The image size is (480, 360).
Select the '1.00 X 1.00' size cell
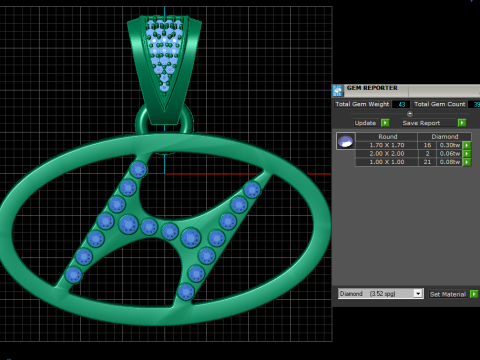pyautogui.click(x=387, y=162)
